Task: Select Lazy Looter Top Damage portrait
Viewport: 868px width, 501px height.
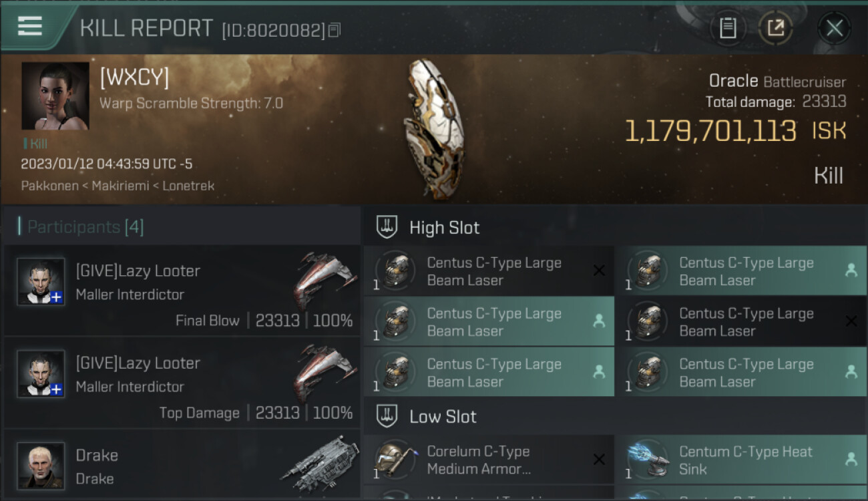Action: pyautogui.click(x=41, y=374)
